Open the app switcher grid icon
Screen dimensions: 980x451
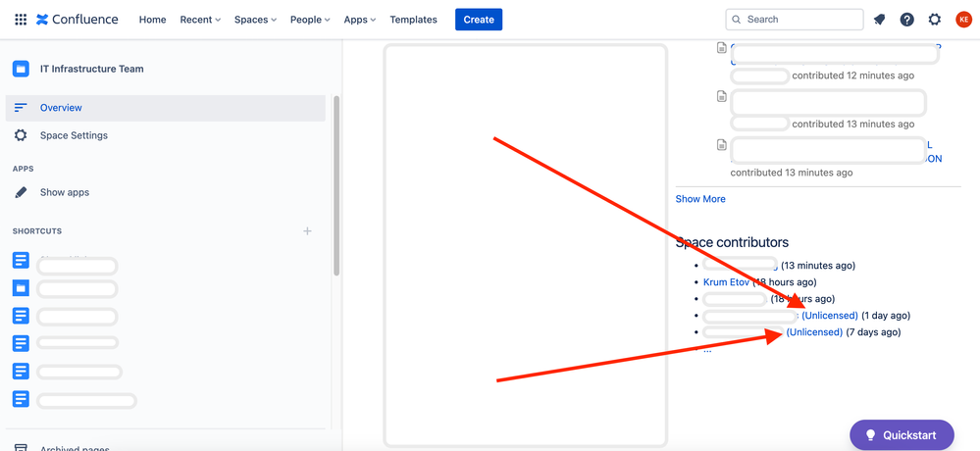click(21, 20)
